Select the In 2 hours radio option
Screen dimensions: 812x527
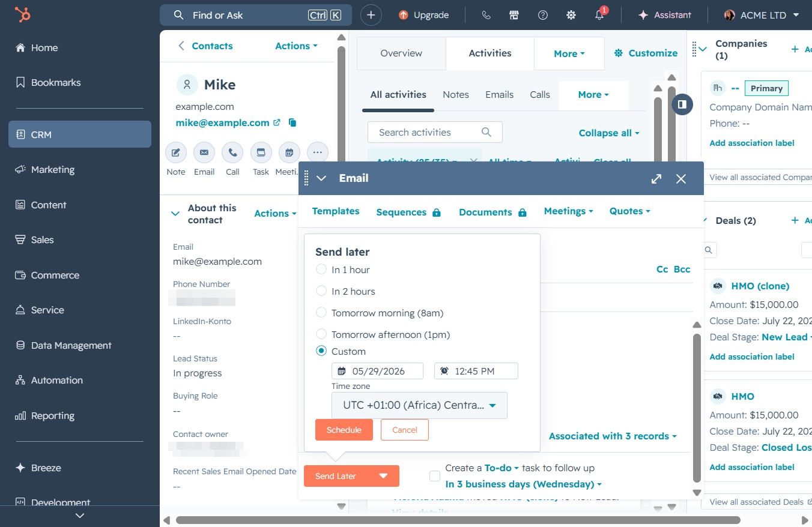click(321, 291)
